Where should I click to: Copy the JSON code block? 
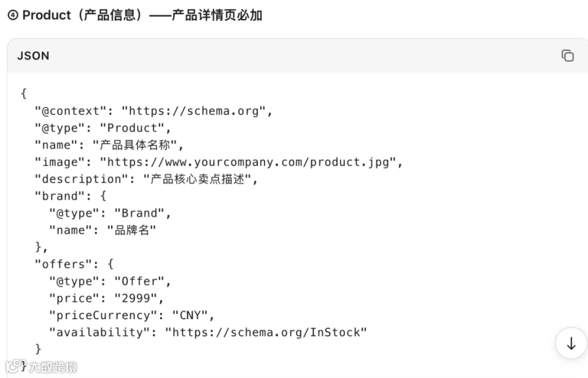(x=567, y=56)
